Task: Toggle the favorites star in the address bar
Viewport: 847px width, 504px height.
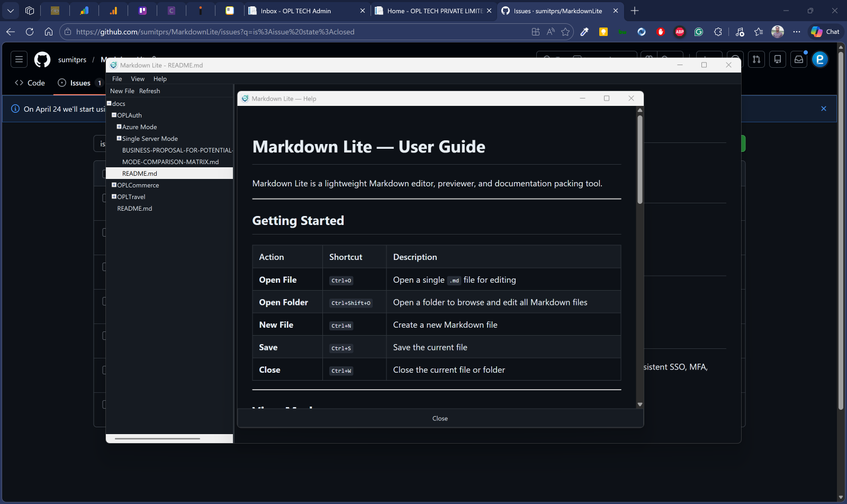Action: coord(565,32)
